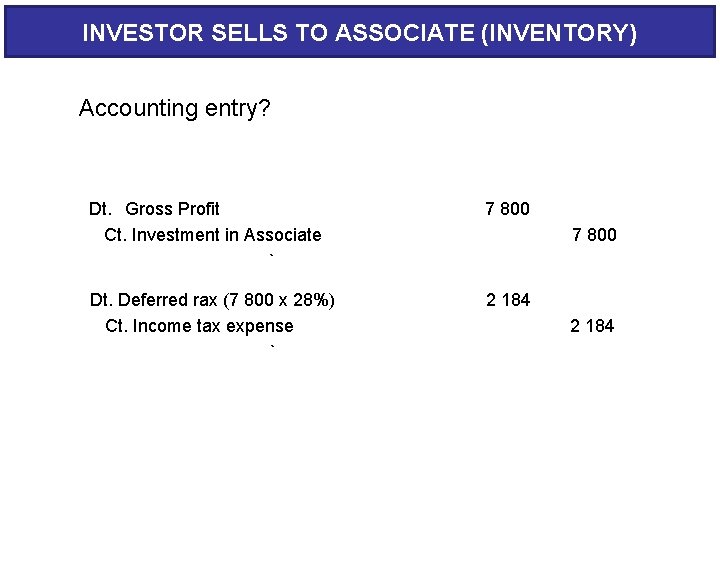Click the 2 184 debit amount for Deferred rax

pyautogui.click(x=508, y=300)
